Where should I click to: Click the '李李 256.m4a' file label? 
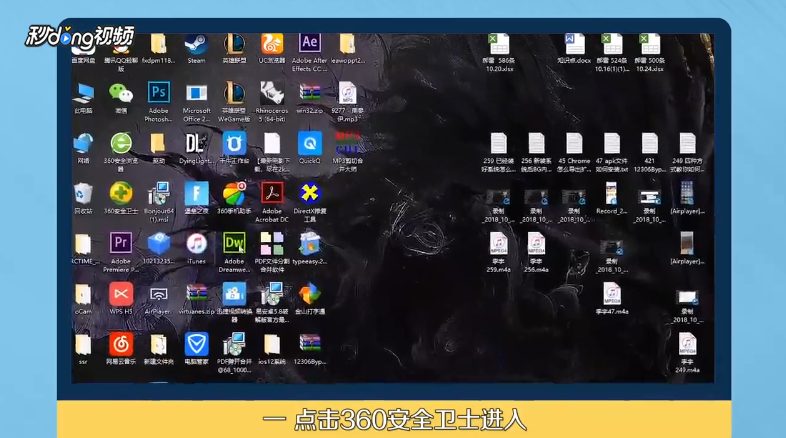pos(536,265)
